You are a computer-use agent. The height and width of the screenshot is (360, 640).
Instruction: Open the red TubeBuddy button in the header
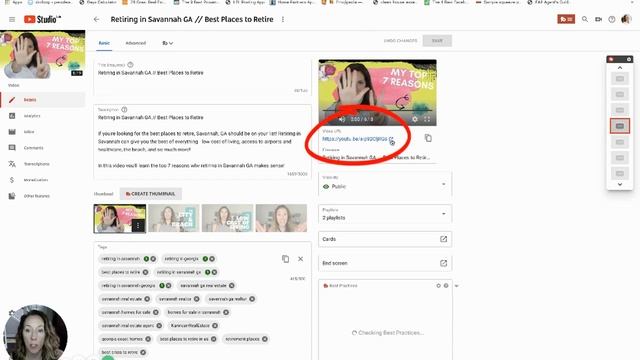pos(566,19)
